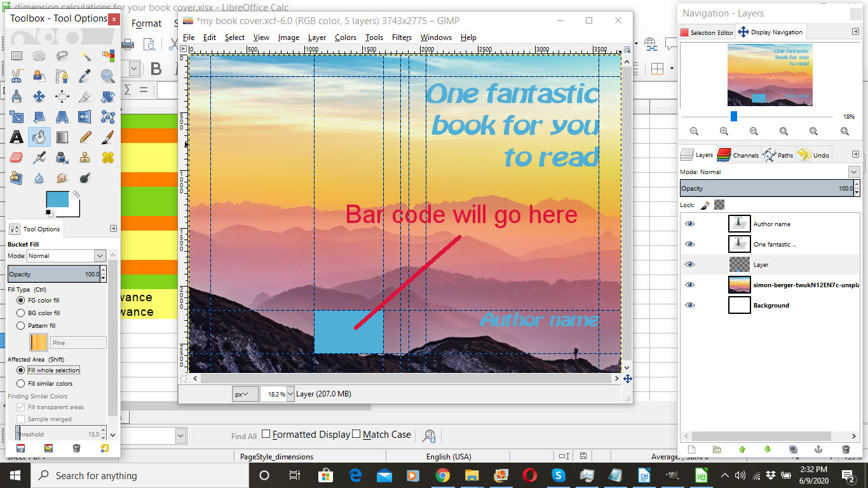
Task: Select the Heal tool
Action: pyautogui.click(x=108, y=157)
